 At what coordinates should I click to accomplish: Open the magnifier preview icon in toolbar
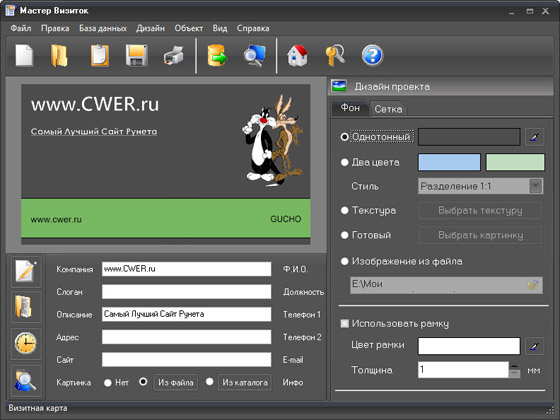(255, 56)
